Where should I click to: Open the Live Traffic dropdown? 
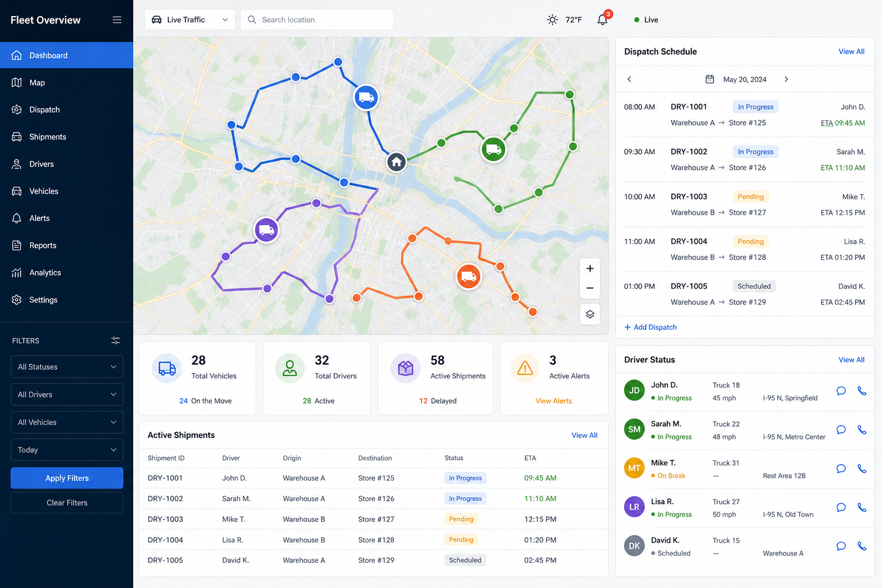click(x=189, y=20)
